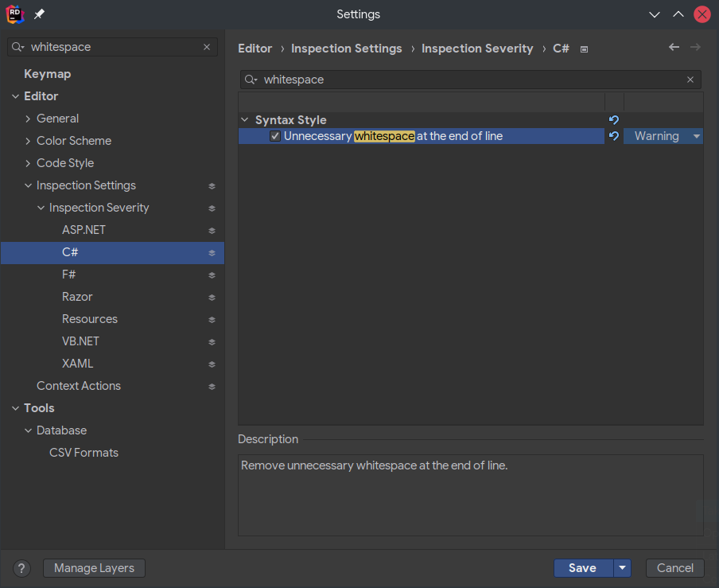Image resolution: width=719 pixels, height=588 pixels.
Task: Click the layer indicator icon beside Inspection Settings
Action: coord(212,185)
